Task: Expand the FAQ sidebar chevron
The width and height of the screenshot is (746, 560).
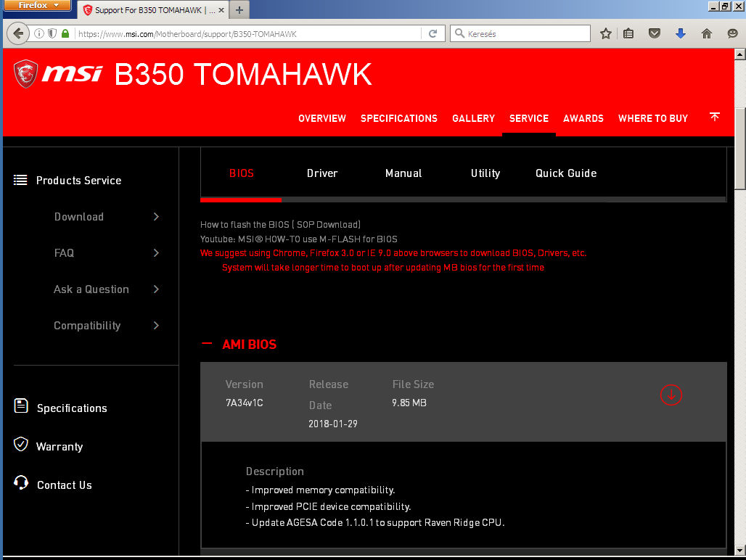Action: coord(156,253)
